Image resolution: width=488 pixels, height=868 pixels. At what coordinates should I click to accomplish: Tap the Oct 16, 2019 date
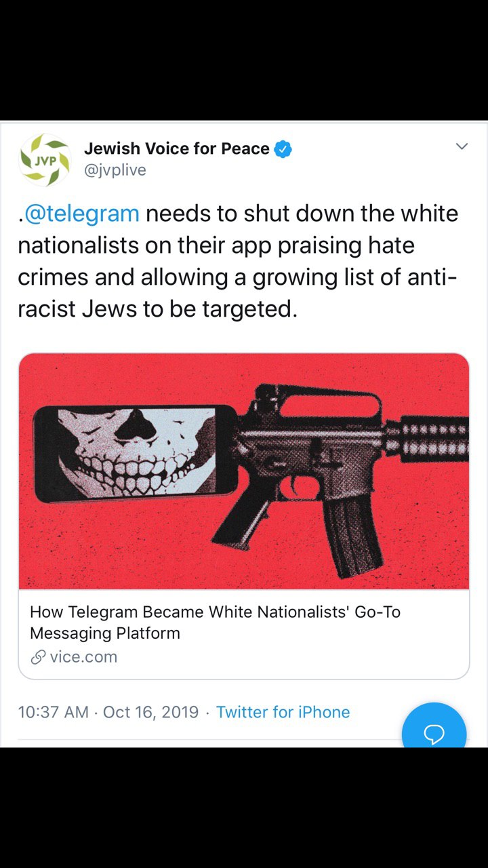(150, 712)
